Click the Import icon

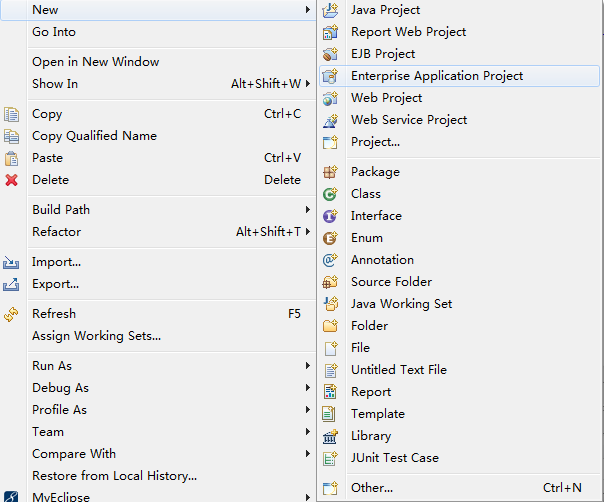tap(11, 262)
